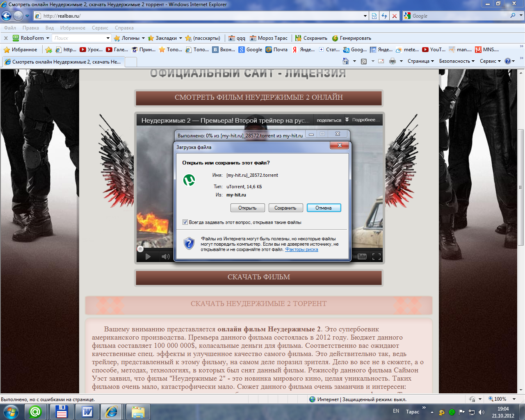Image resolution: width=525 pixels, height=420 pixels.
Task: Open the Windows Explorer folder taskbar icon
Action: coord(138,412)
